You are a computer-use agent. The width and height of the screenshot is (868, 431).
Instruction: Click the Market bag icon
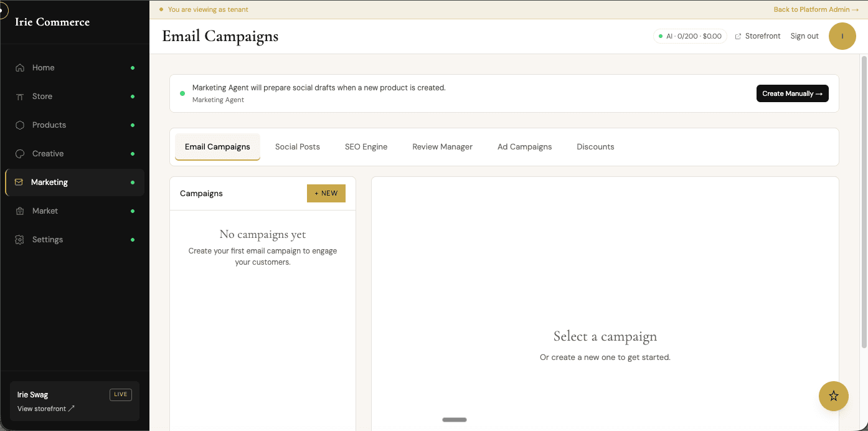20,211
